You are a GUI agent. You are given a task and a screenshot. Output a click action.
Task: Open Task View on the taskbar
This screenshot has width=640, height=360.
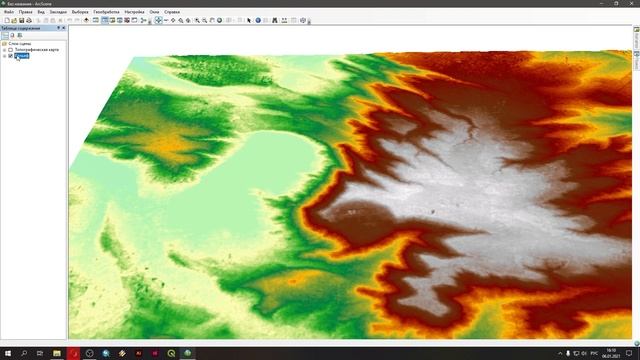click(x=40, y=353)
